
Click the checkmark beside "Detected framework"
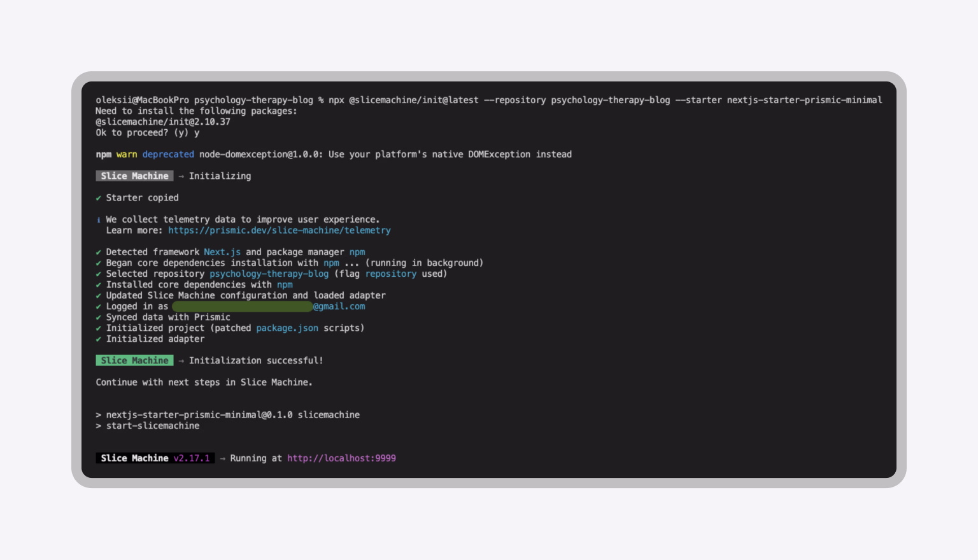coord(99,252)
